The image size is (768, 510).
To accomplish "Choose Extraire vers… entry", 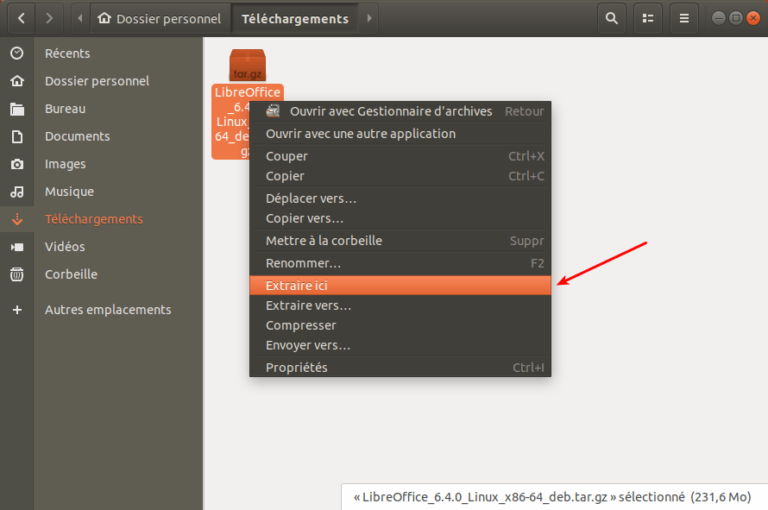I will tap(400, 305).
